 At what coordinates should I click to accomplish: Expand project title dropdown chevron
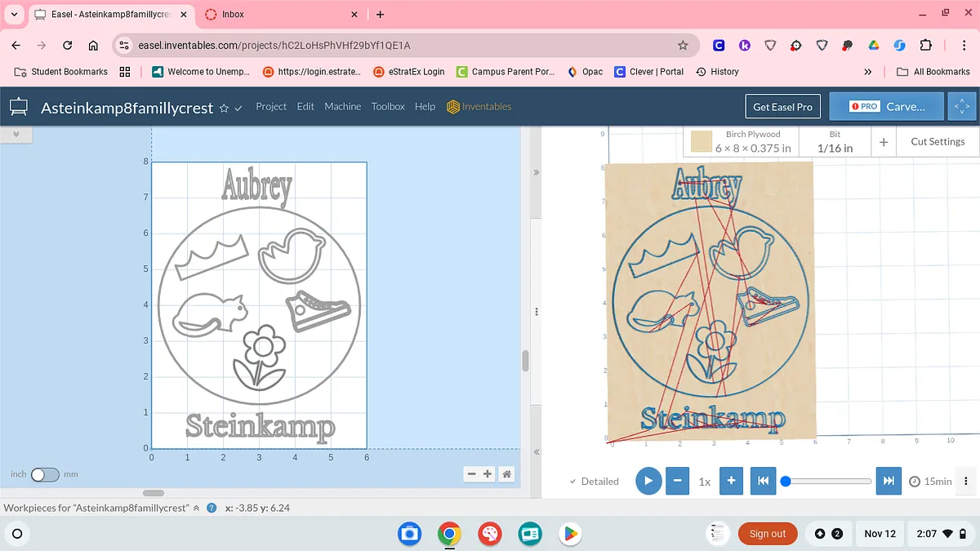pyautogui.click(x=238, y=108)
